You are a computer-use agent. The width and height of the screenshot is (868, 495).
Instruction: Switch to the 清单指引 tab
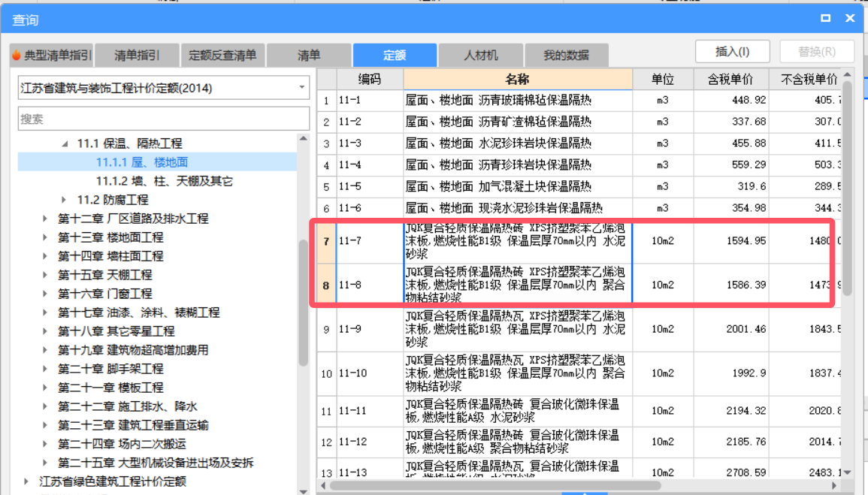137,56
